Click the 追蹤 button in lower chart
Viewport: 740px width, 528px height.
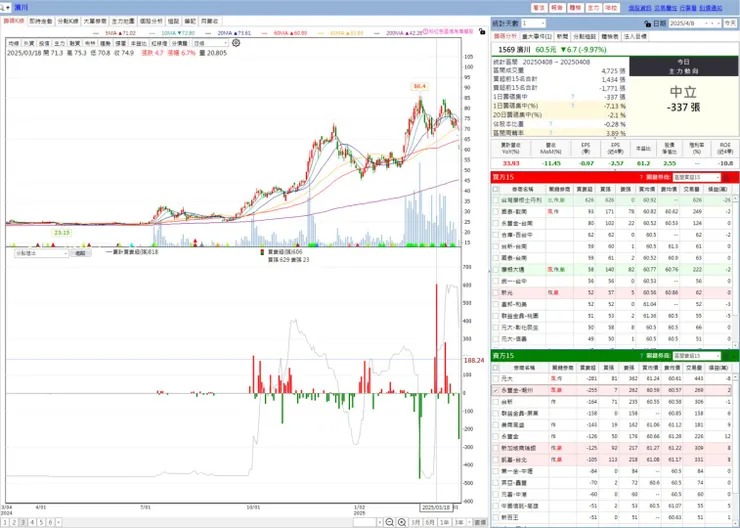80,253
